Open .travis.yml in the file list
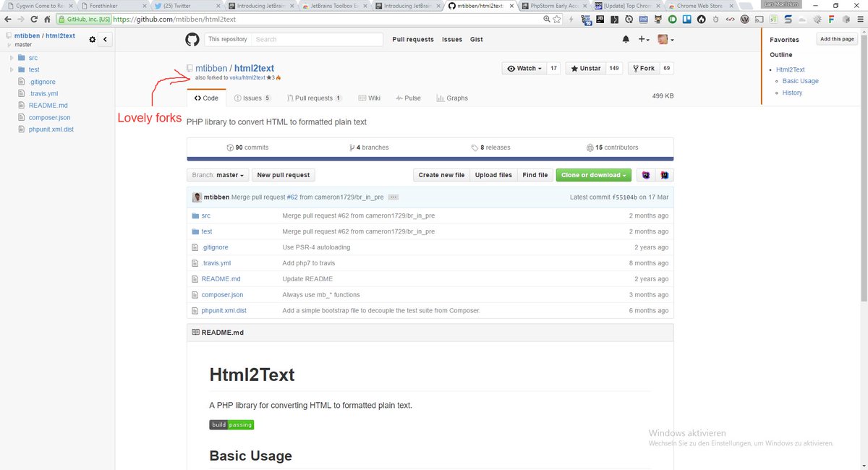868x470 pixels. click(216, 263)
